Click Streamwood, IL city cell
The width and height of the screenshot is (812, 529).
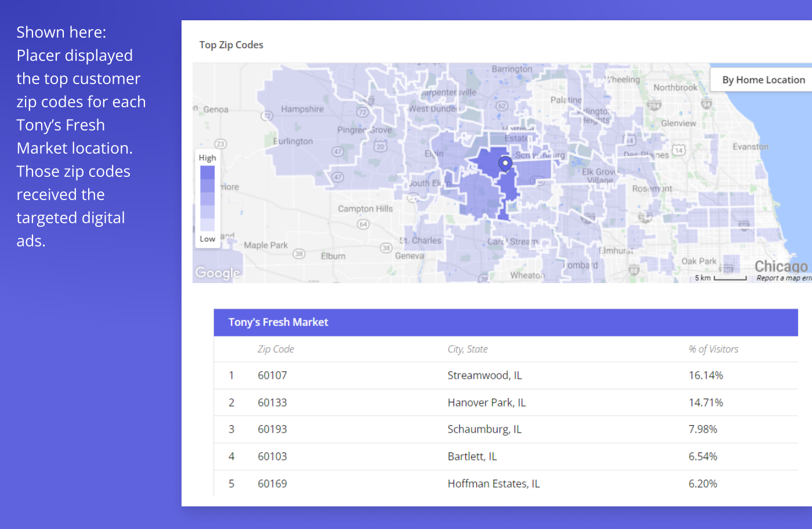484,375
